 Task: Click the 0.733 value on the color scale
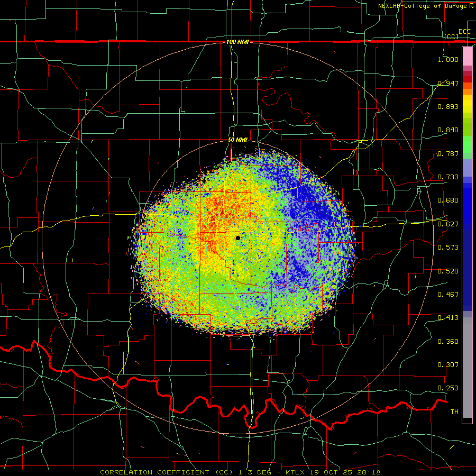pos(448,177)
